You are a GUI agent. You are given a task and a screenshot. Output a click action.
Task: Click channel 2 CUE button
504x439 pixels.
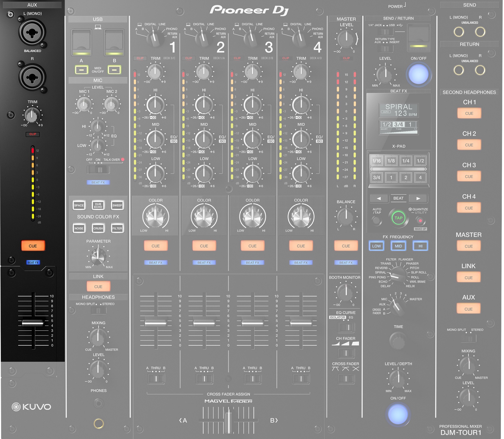click(204, 246)
